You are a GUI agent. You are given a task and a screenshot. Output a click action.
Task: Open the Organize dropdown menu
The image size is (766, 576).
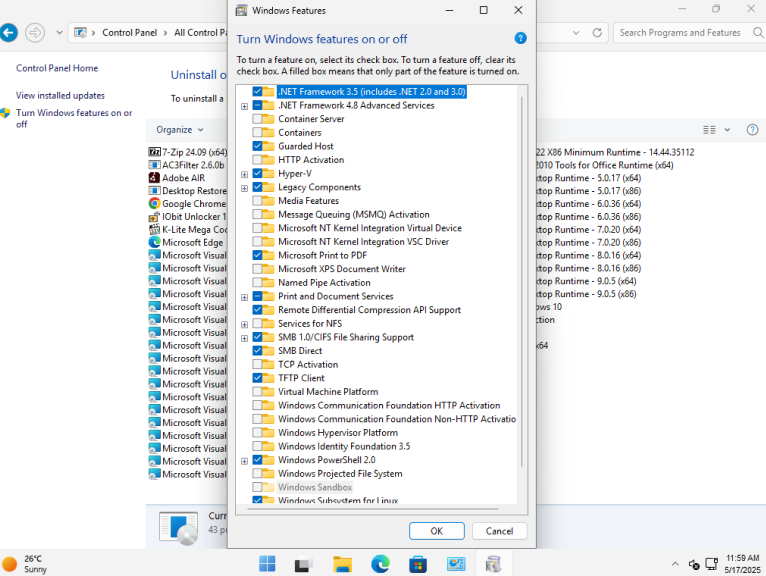(179, 129)
